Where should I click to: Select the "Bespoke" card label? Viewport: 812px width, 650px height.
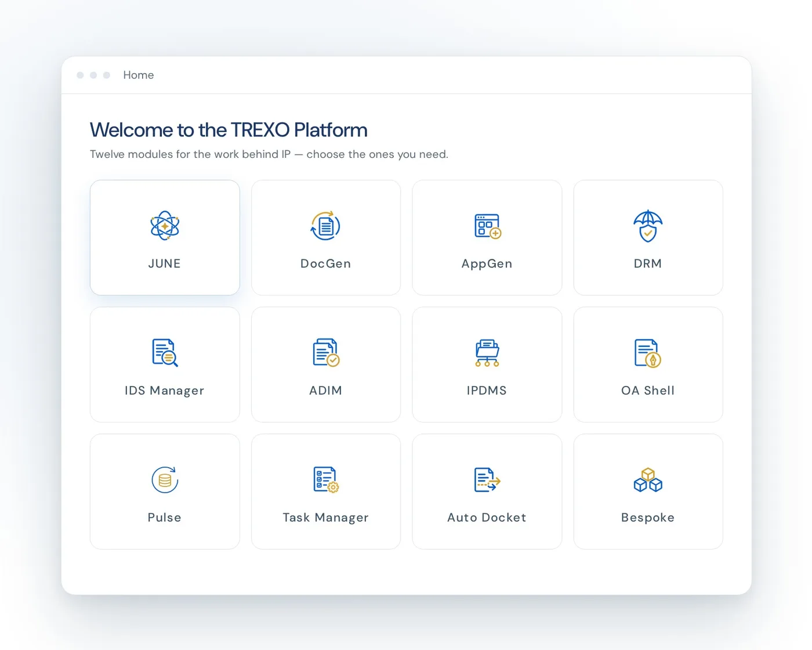(648, 518)
